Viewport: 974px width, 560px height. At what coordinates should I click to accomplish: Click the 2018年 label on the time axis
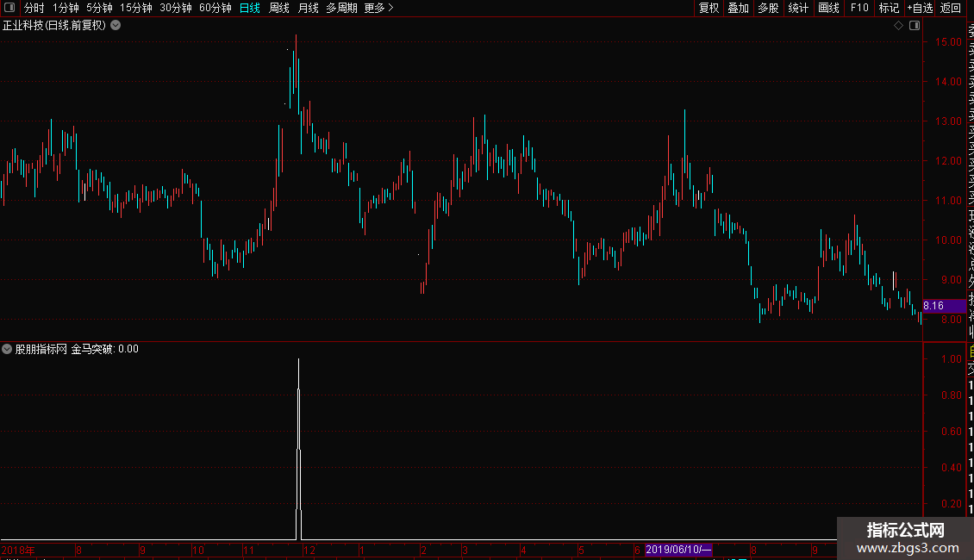(x=18, y=550)
